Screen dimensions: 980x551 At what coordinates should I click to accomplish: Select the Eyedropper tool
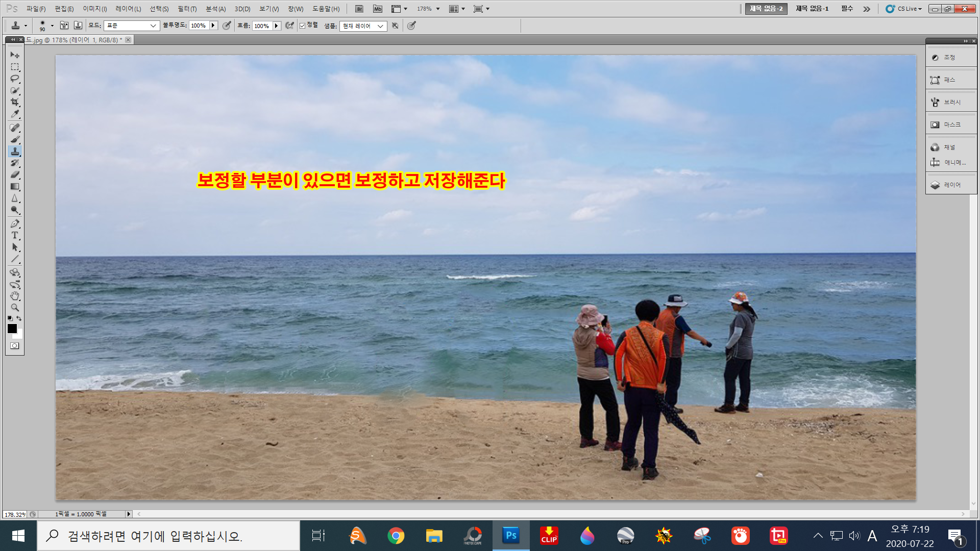pyautogui.click(x=15, y=114)
